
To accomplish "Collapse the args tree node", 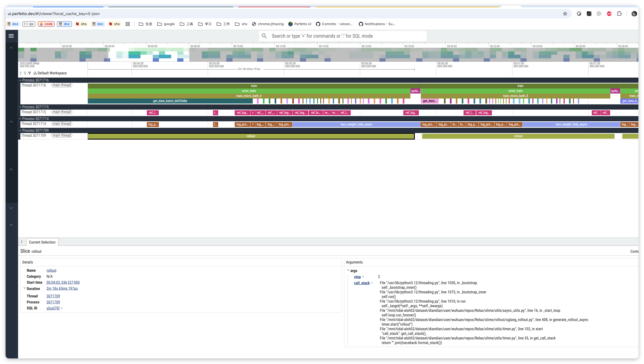I will pyautogui.click(x=348, y=270).
